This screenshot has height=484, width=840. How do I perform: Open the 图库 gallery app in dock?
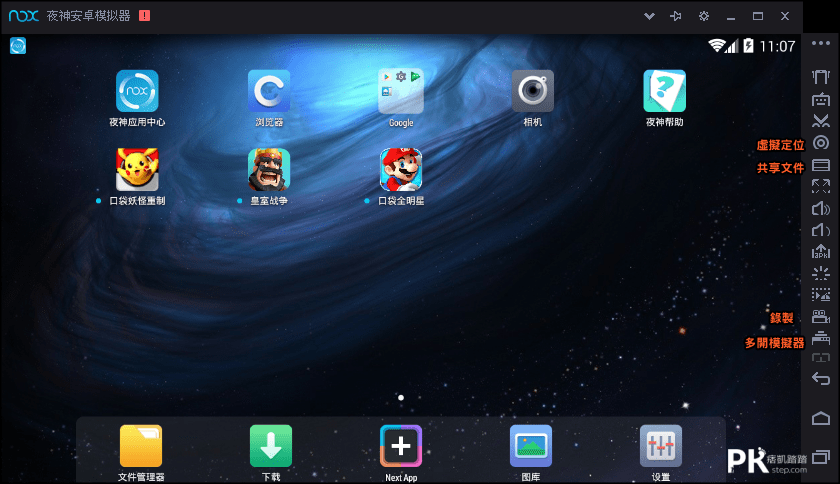[531, 446]
